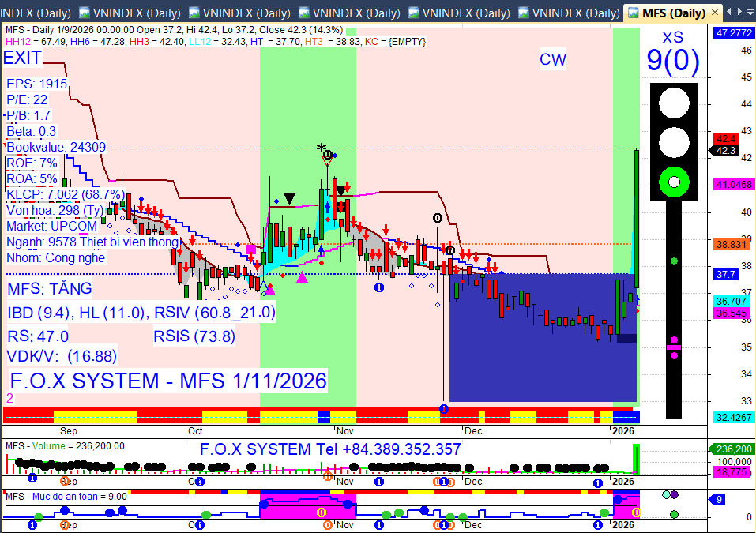Open the VNINDEX (Daily) tab beside MFS tab
Viewport: 756px width, 533px height.
pos(570,13)
